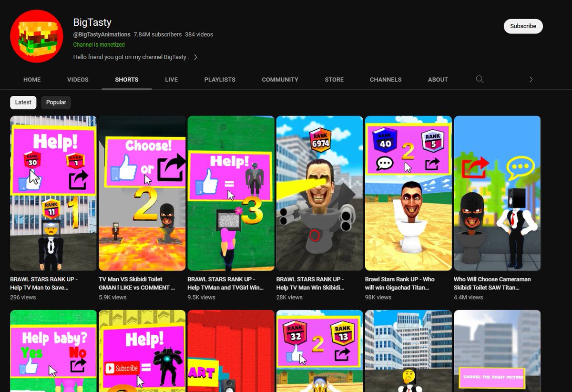Screen dimensions: 572x392
Task: Open the 'Choose! 2' lava short thumbnail
Action: (142, 193)
